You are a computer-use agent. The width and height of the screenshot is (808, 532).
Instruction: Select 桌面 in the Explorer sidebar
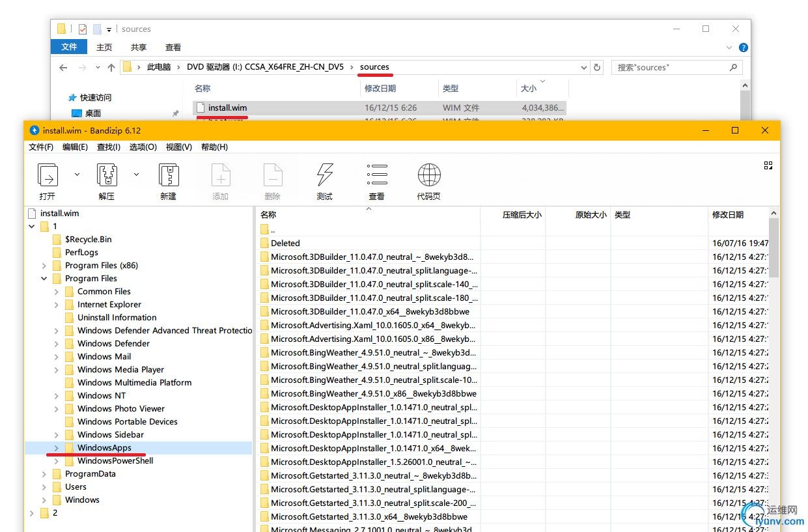pyautogui.click(x=93, y=113)
